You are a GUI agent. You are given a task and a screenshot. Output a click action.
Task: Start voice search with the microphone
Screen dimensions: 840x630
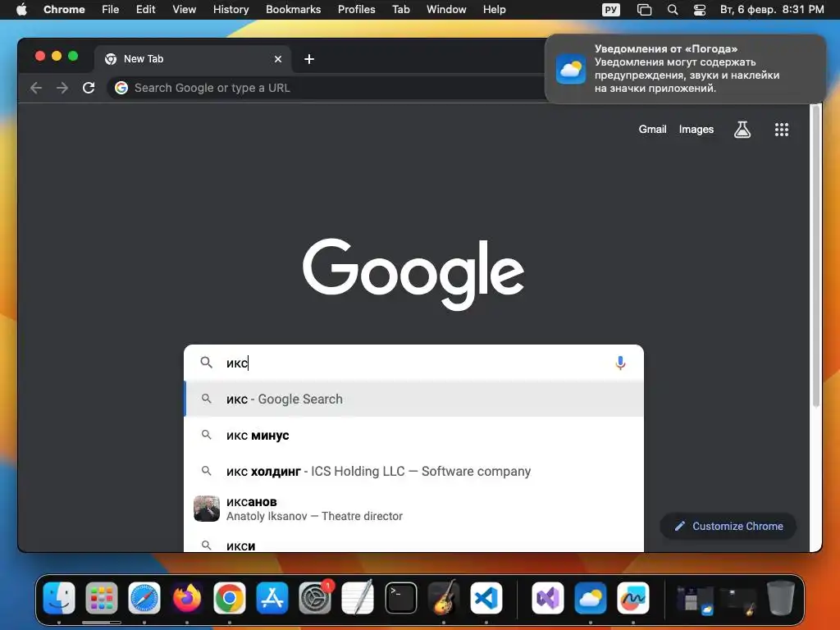click(x=620, y=363)
